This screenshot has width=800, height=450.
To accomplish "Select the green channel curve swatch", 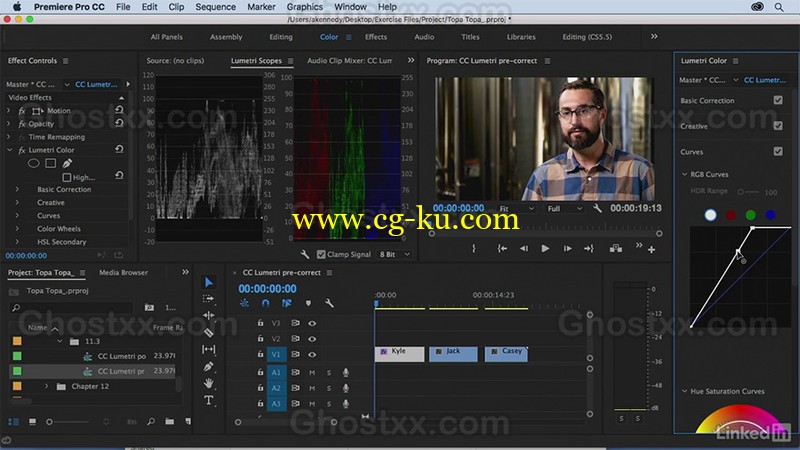I will pyautogui.click(x=751, y=215).
